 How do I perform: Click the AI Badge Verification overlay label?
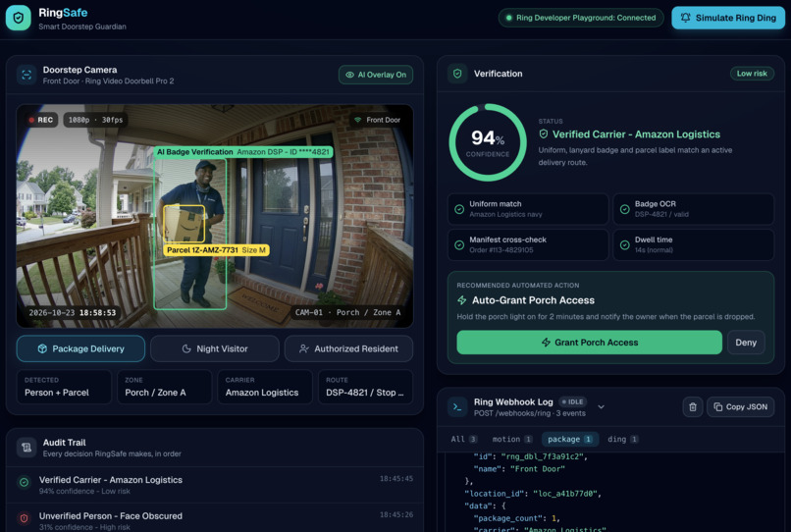242,152
